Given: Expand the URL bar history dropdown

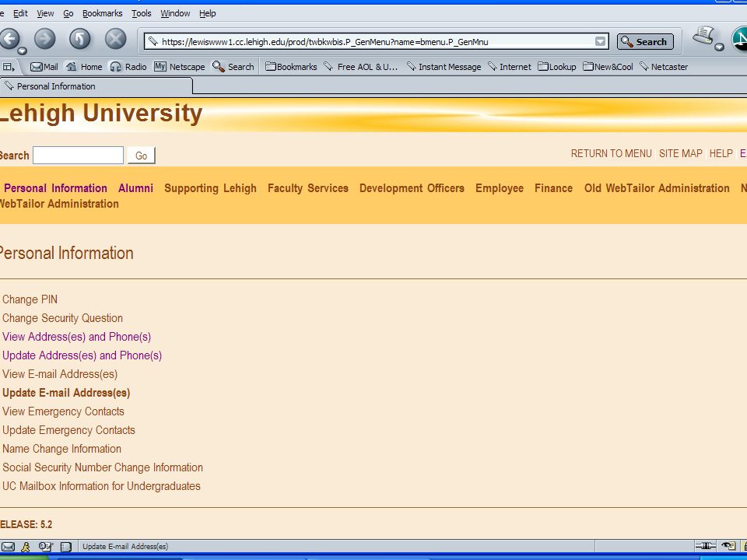Looking at the screenshot, I should 600,41.
